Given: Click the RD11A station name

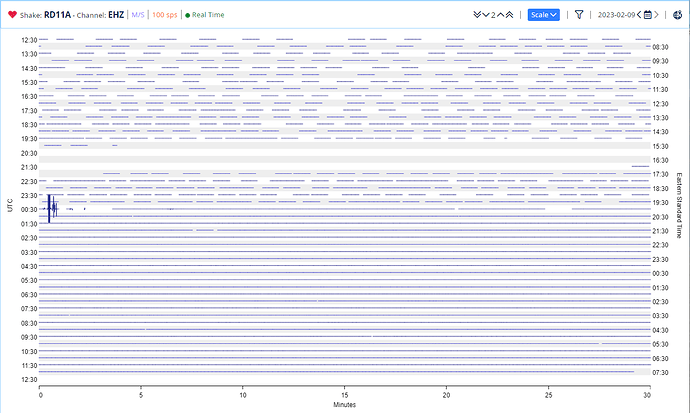Looking at the screenshot, I should coord(57,15).
